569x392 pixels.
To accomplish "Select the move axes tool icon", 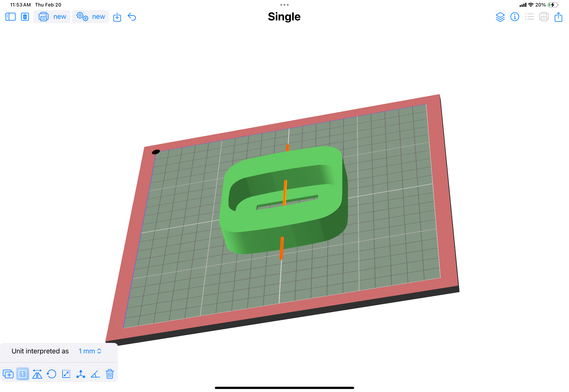I will click(81, 374).
